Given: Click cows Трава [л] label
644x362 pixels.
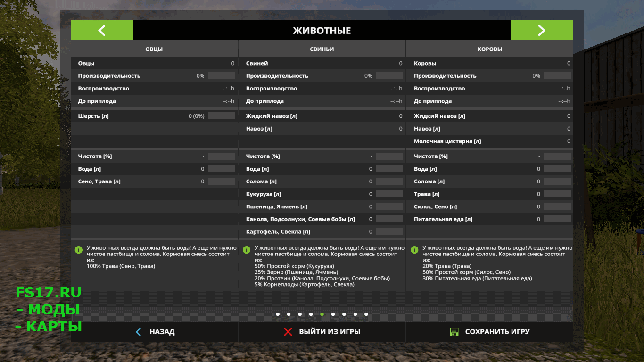Looking at the screenshot, I should [427, 194].
